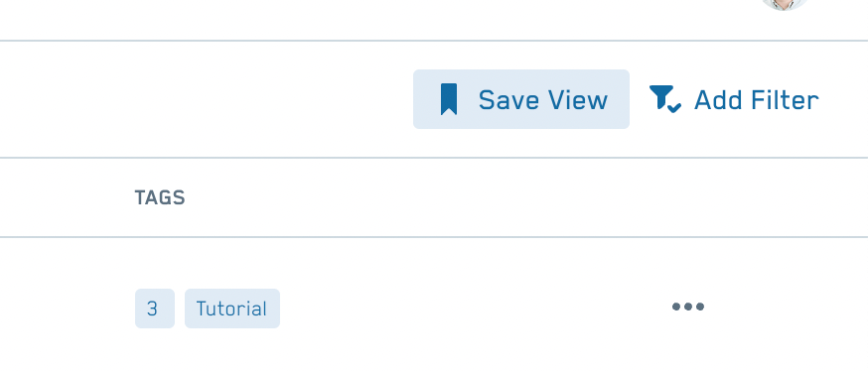Expand more options via ellipsis icon
The width and height of the screenshot is (868, 371).
pyautogui.click(x=688, y=307)
